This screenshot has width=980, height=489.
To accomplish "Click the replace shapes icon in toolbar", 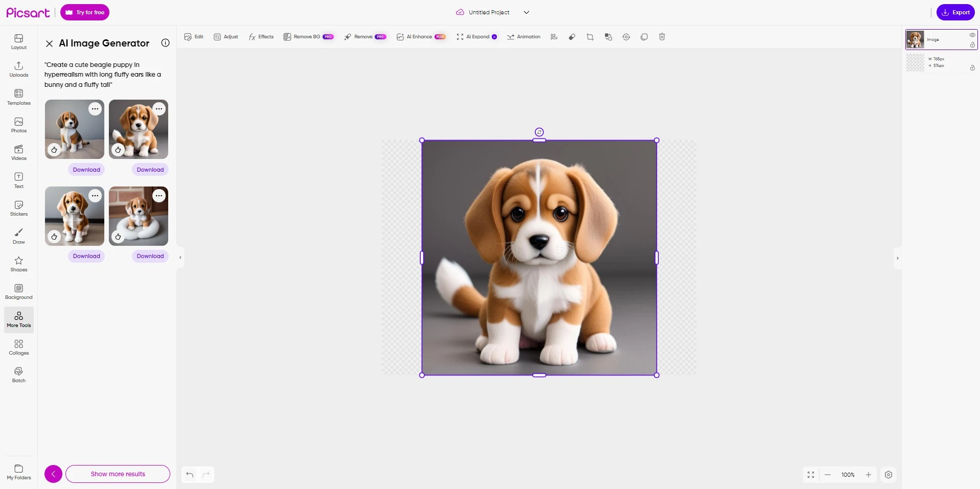I will (x=608, y=37).
